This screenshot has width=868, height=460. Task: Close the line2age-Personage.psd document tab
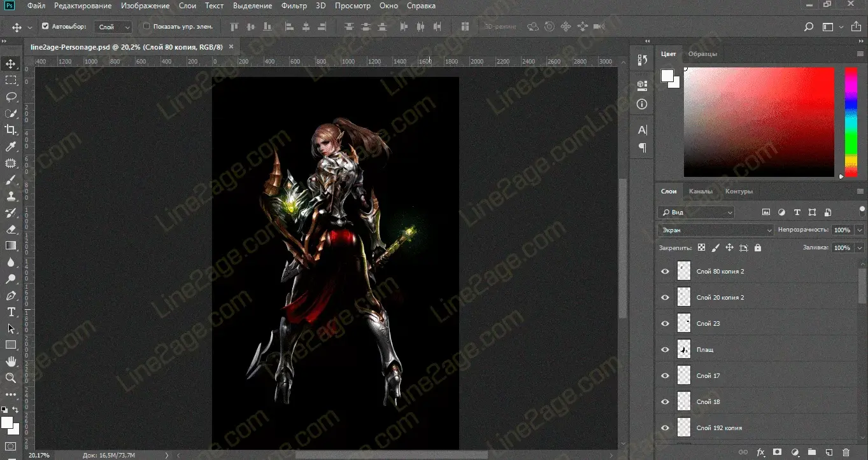coord(231,46)
